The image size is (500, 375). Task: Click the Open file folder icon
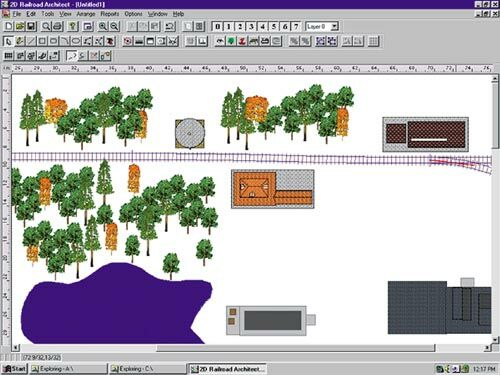(20, 26)
